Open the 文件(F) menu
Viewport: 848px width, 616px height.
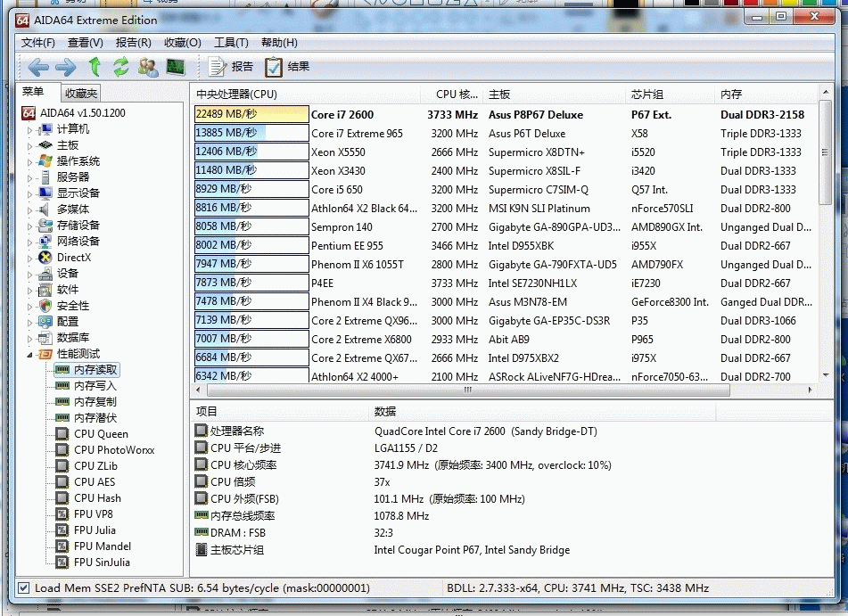(x=38, y=43)
